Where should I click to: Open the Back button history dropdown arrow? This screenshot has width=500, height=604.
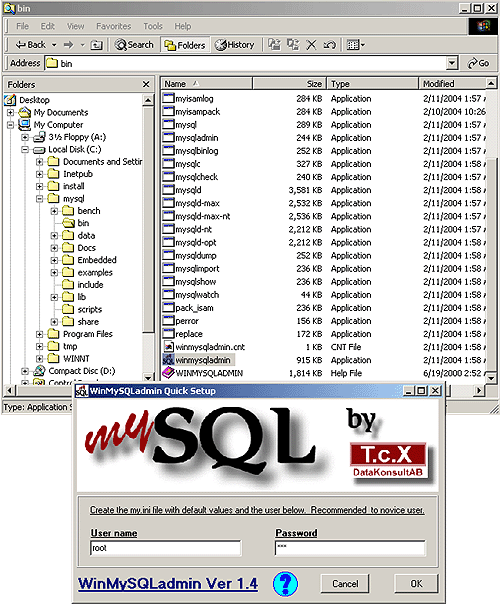coord(54,45)
